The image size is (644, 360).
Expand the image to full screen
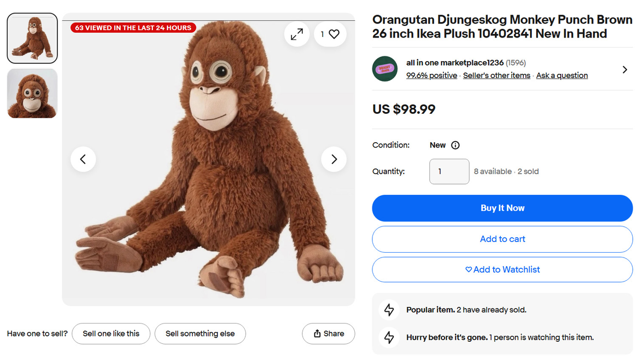[297, 34]
